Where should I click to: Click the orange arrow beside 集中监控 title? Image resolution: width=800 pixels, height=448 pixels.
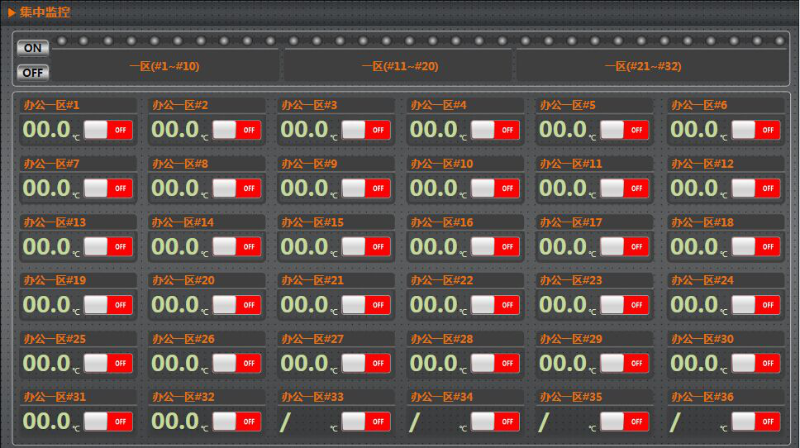pyautogui.click(x=11, y=12)
